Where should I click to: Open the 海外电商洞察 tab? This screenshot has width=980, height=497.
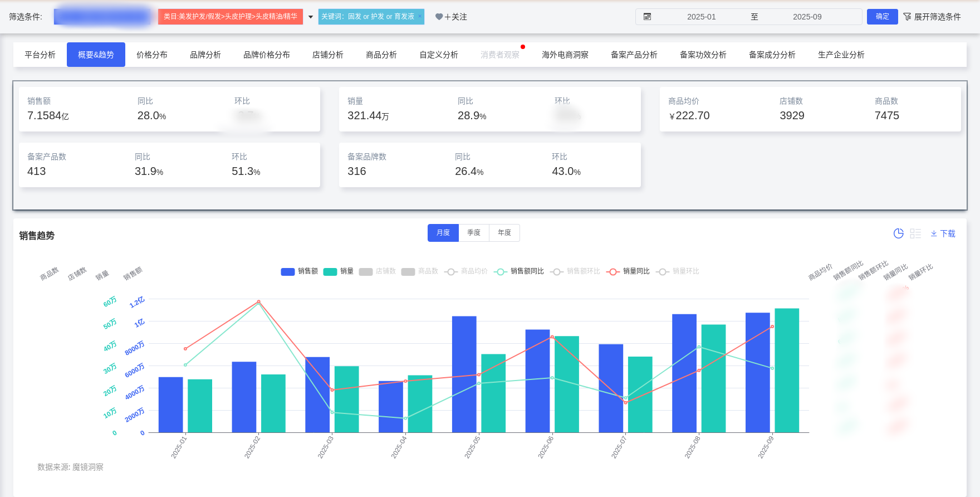click(x=565, y=55)
